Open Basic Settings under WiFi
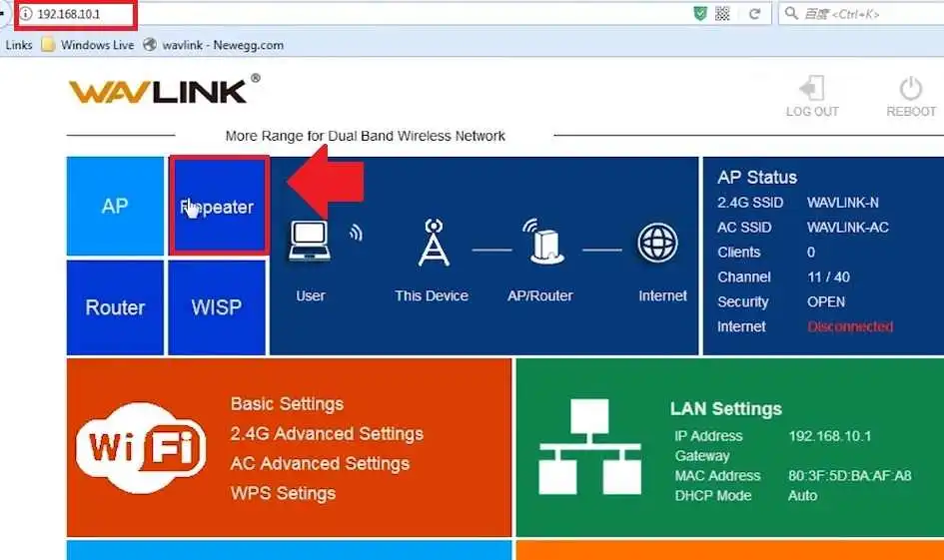944x560 pixels. pos(287,403)
